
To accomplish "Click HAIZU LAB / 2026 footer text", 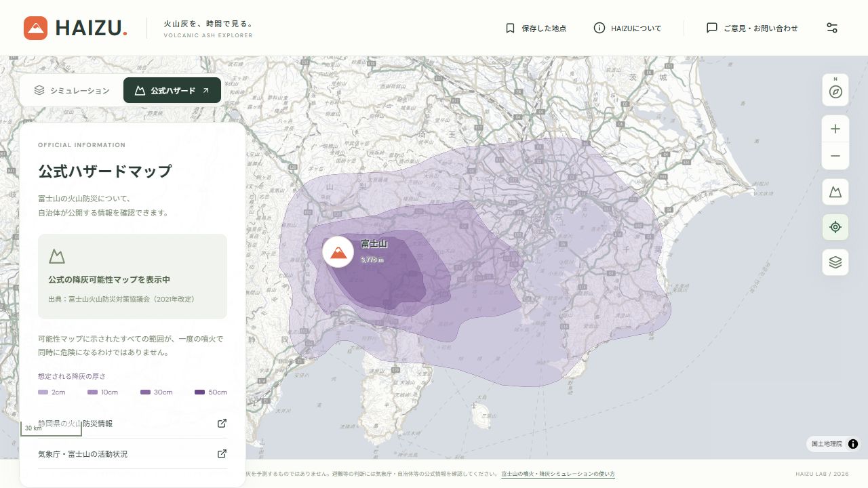I will [x=822, y=474].
